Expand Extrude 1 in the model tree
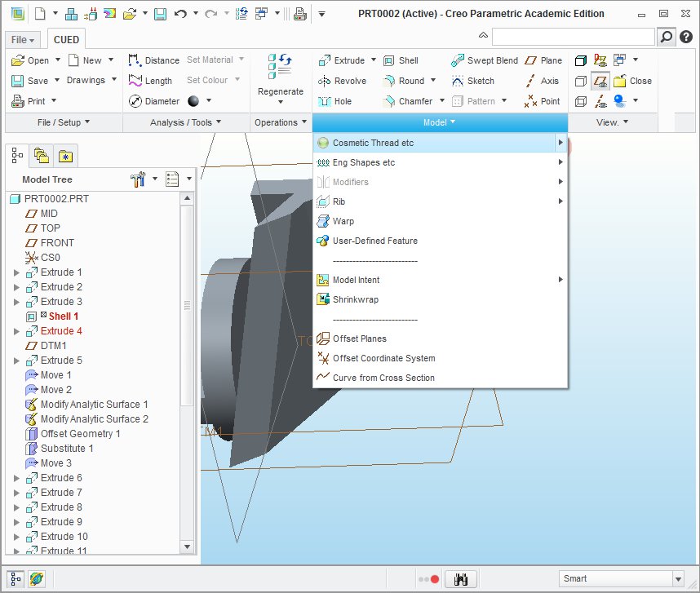Viewport: 700px width, 593px height. click(16, 272)
